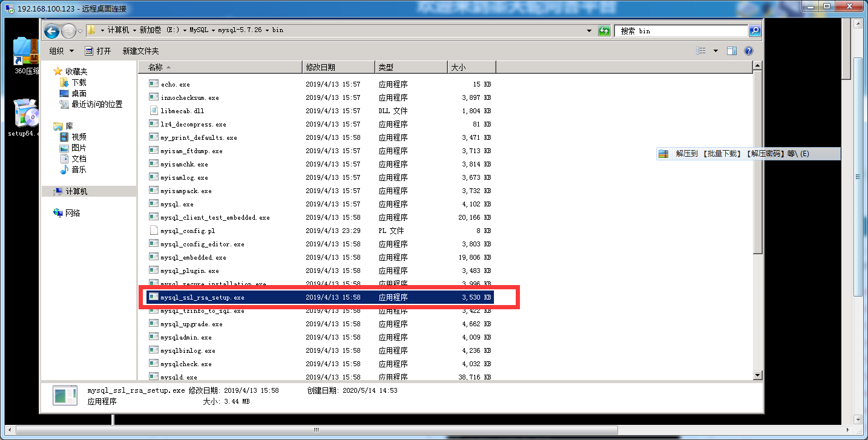Open the Help question mark icon

point(749,51)
